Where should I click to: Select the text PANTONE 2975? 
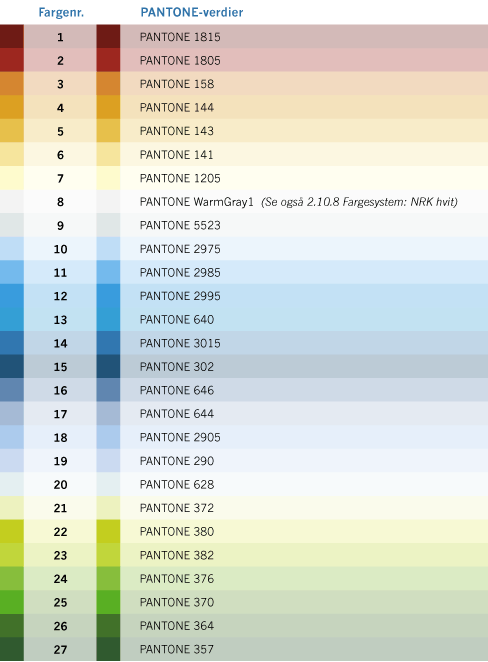(x=180, y=249)
